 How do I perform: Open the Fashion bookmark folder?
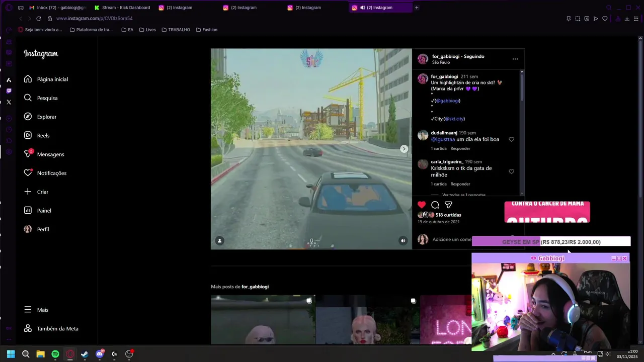click(x=207, y=30)
